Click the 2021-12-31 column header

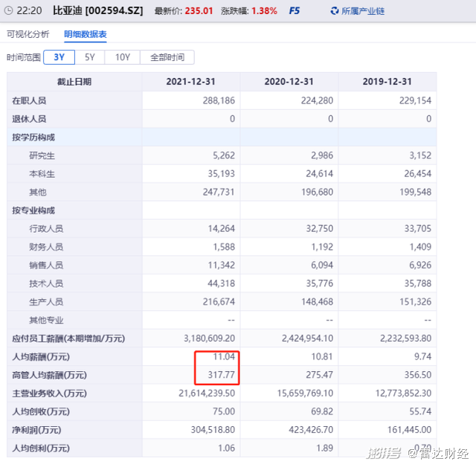point(190,82)
